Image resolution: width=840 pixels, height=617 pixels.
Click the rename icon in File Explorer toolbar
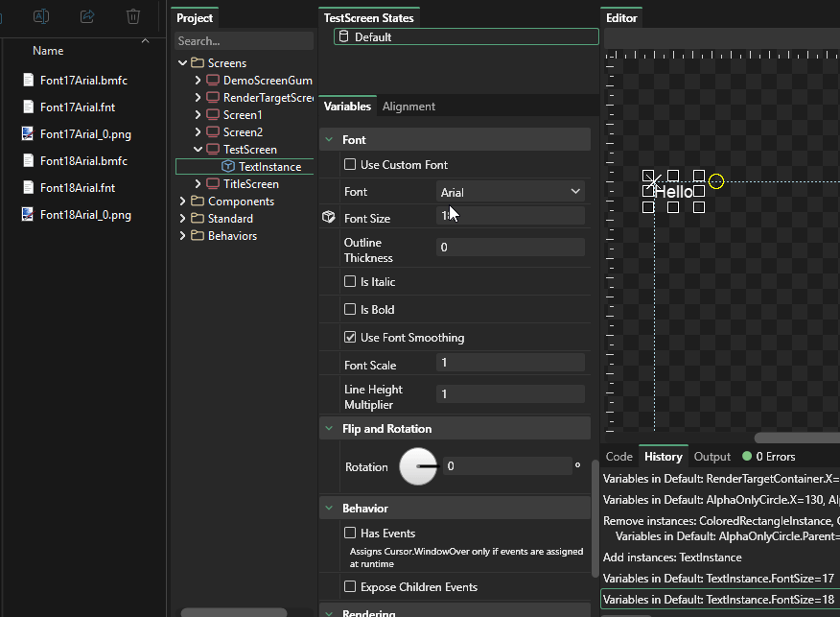pos(41,16)
